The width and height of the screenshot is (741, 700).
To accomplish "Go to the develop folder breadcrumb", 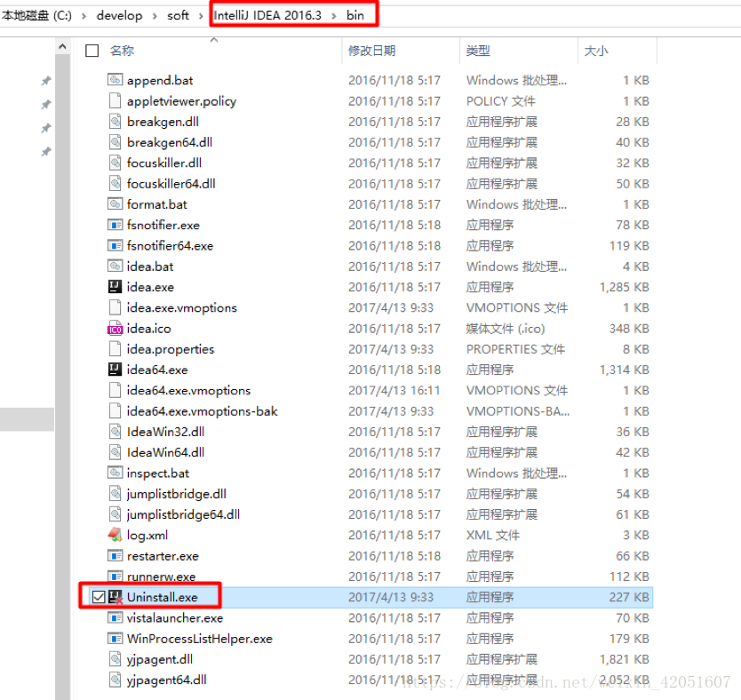I will tap(119, 16).
